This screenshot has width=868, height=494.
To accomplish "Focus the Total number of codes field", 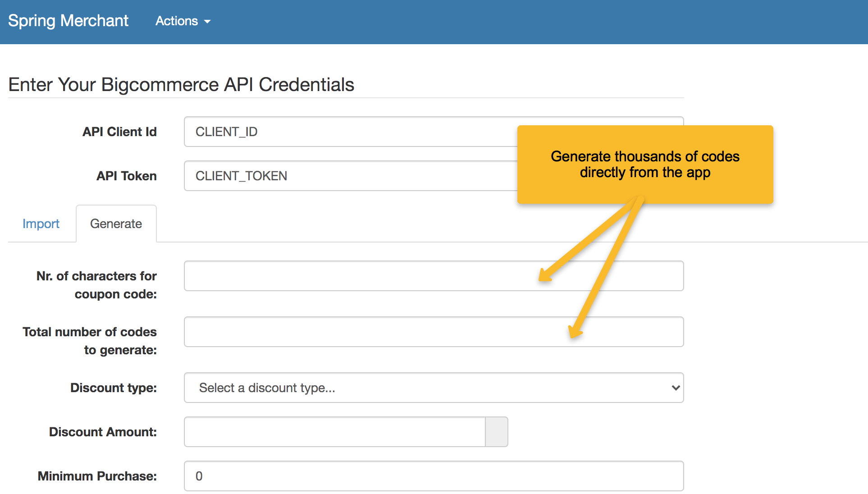I will (x=434, y=332).
